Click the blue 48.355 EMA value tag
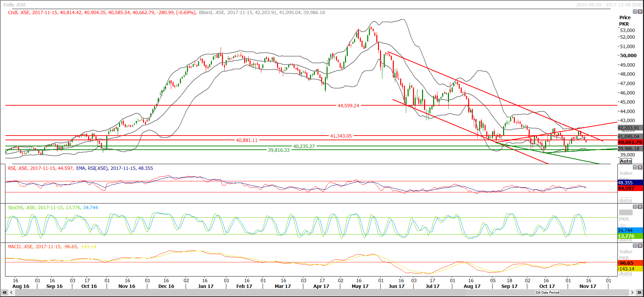 tap(630, 183)
